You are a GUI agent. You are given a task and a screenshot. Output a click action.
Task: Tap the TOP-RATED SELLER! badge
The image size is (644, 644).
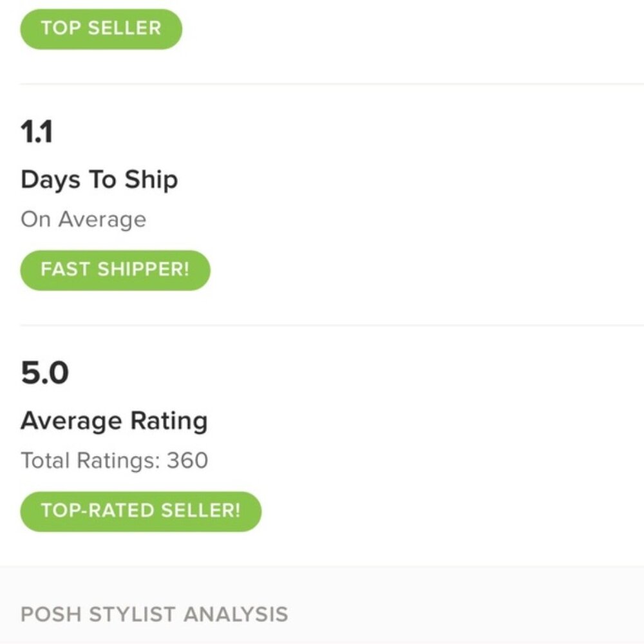coord(140,511)
